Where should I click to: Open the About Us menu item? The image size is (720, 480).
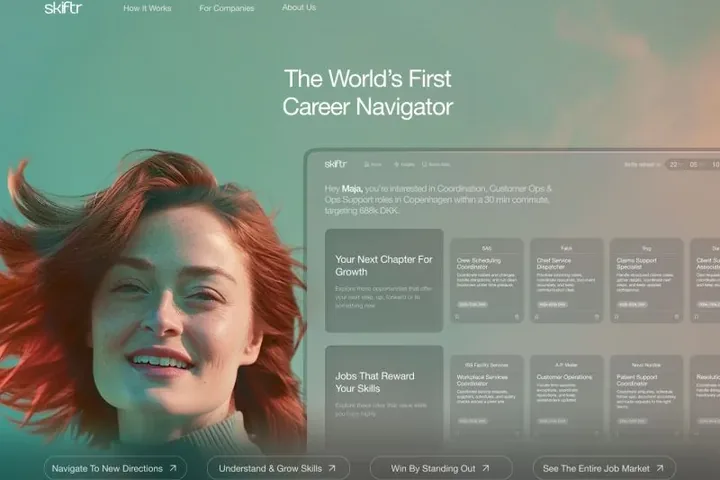tap(299, 7)
